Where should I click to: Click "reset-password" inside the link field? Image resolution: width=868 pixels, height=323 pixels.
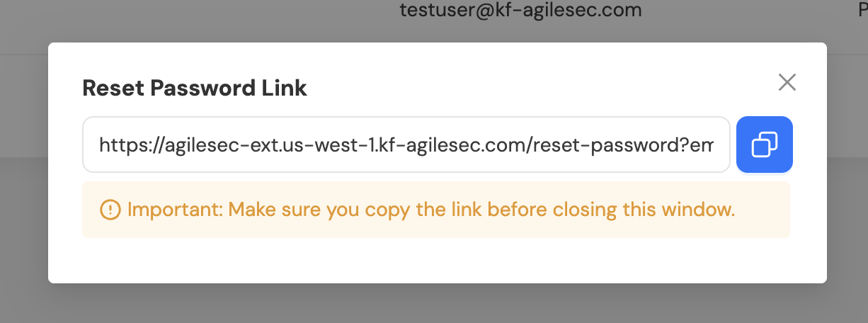click(x=616, y=145)
